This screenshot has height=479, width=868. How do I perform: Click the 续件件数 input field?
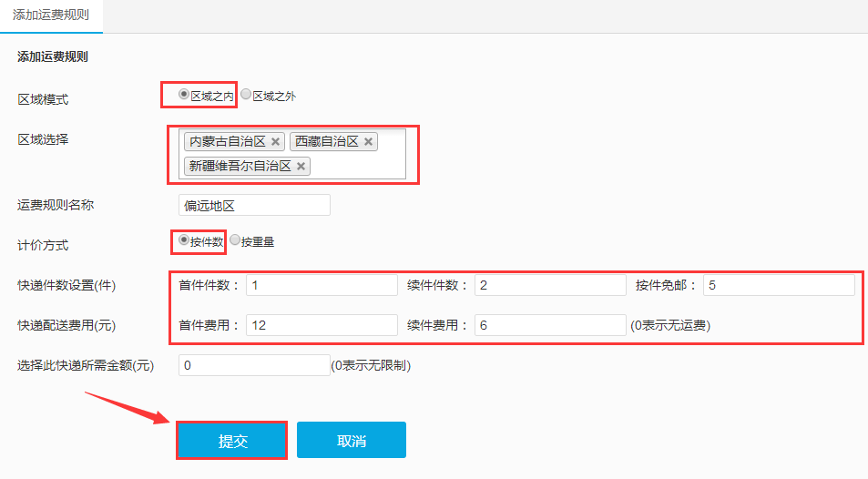click(x=549, y=285)
